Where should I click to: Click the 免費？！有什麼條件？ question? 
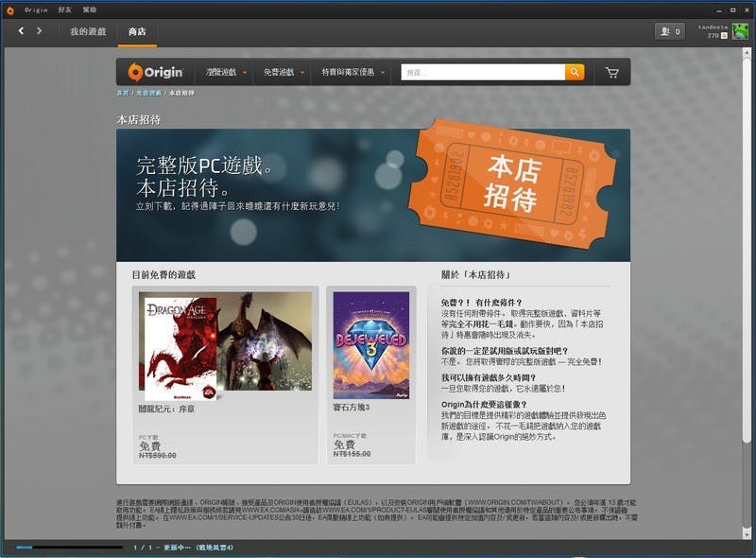tap(481, 303)
